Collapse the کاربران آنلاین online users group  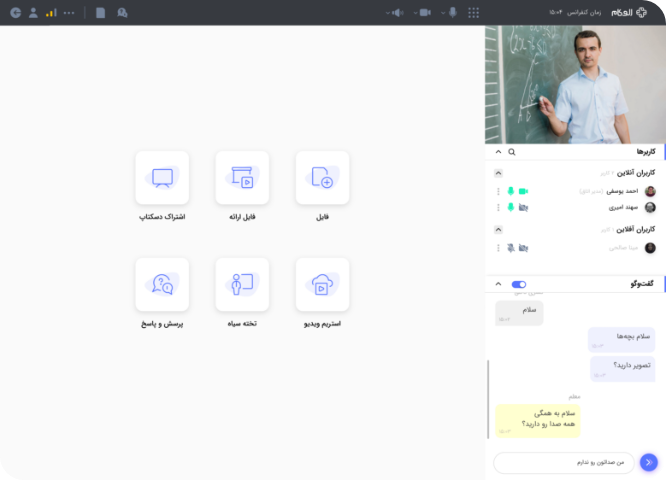coord(498,173)
